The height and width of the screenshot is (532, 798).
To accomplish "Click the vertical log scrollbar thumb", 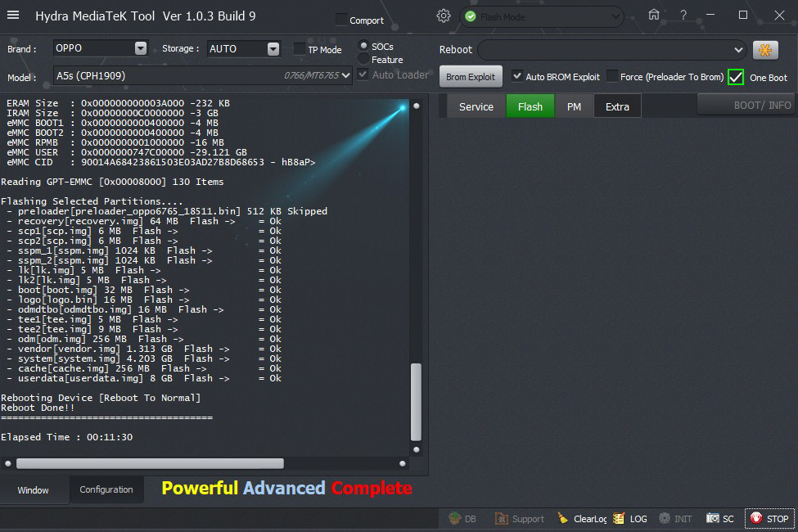I will click(416, 401).
